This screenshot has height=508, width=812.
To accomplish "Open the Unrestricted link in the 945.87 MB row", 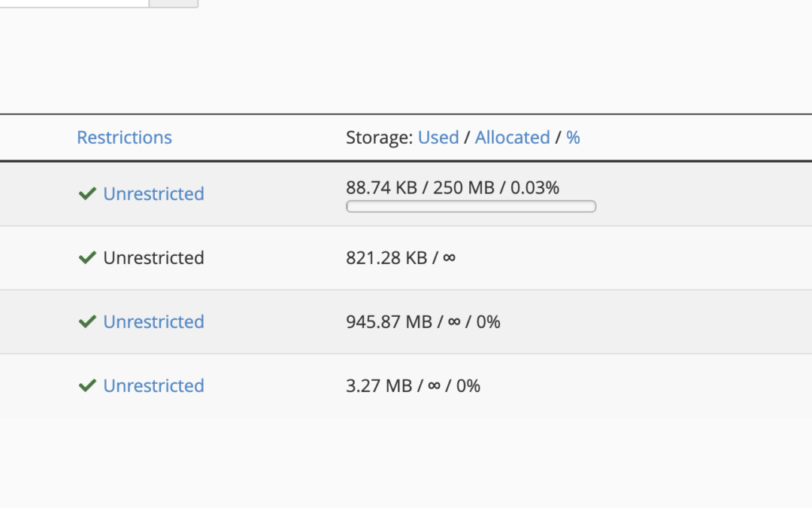I will (x=154, y=321).
